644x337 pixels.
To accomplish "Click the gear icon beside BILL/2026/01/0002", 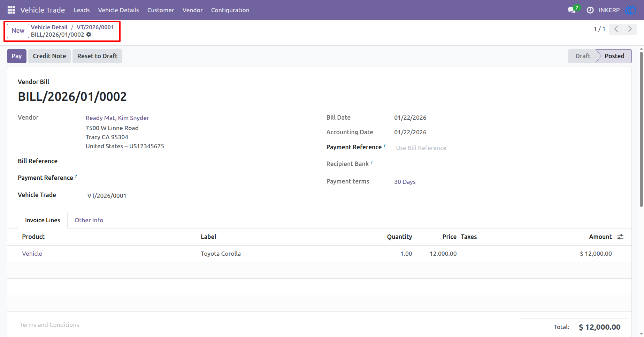I will point(89,35).
